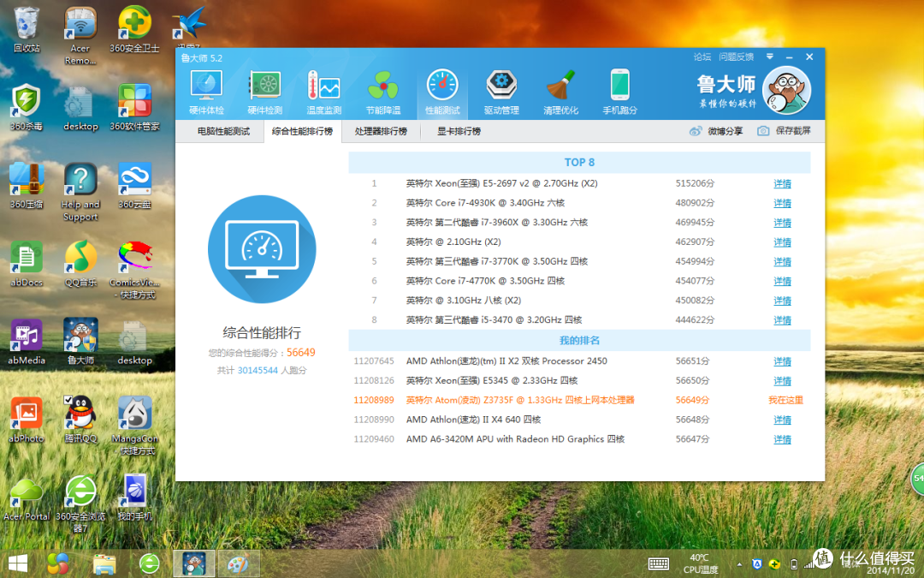Viewport: 924px width, 578px height.
Task: Select the Atom Z3735F ranking row
Action: click(579, 400)
